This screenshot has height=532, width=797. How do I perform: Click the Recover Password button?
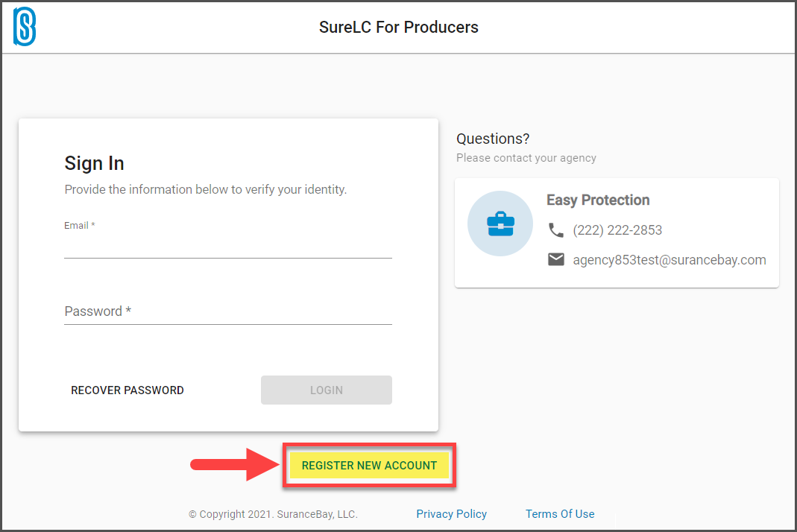(x=127, y=390)
